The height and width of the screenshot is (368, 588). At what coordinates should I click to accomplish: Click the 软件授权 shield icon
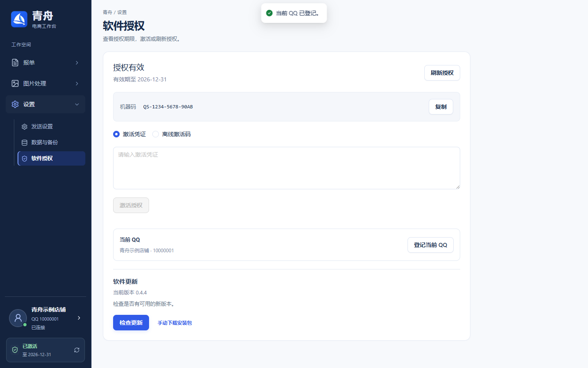click(24, 159)
